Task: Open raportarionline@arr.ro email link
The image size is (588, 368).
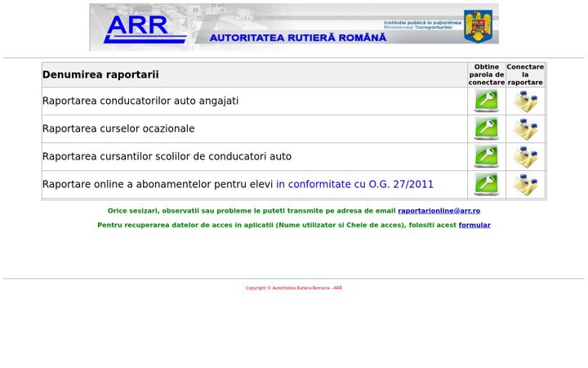Action: (x=439, y=211)
